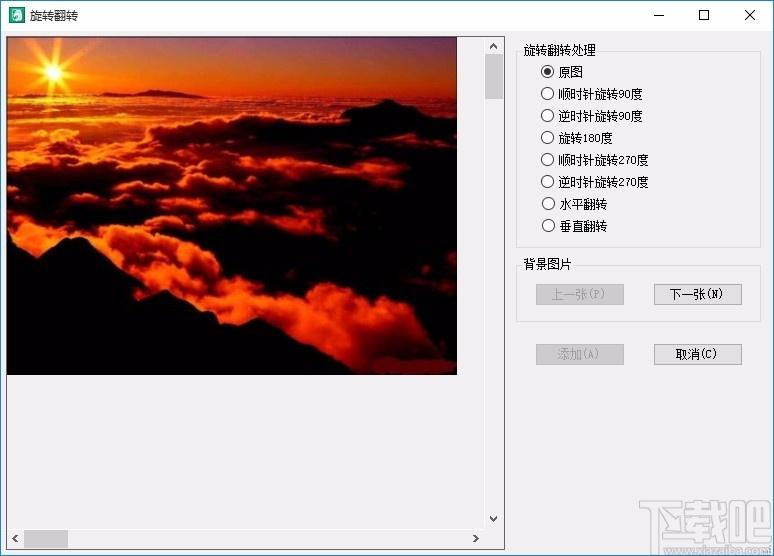Viewport: 774px width, 556px height.
Task: Click horizontal scrollbar left arrow
Action: (x=15, y=539)
